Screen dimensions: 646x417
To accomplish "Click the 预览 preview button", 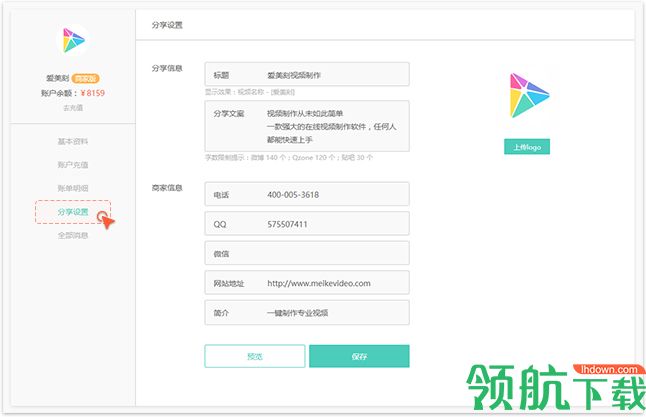I will 255,356.
